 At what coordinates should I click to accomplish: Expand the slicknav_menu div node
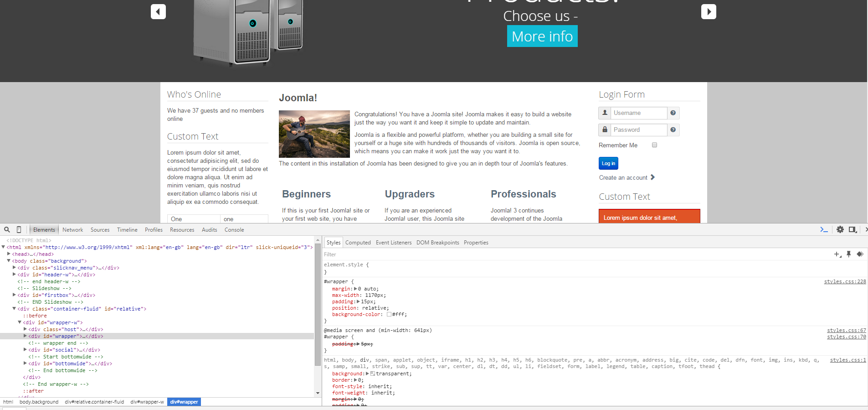coord(14,268)
